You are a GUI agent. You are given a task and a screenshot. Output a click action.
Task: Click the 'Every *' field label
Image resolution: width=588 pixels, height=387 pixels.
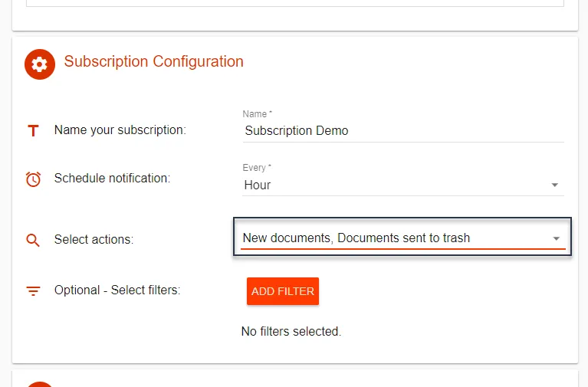pos(257,168)
